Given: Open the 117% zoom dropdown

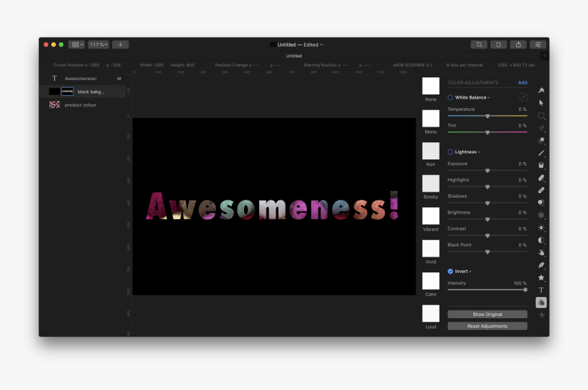Looking at the screenshot, I should coord(98,44).
